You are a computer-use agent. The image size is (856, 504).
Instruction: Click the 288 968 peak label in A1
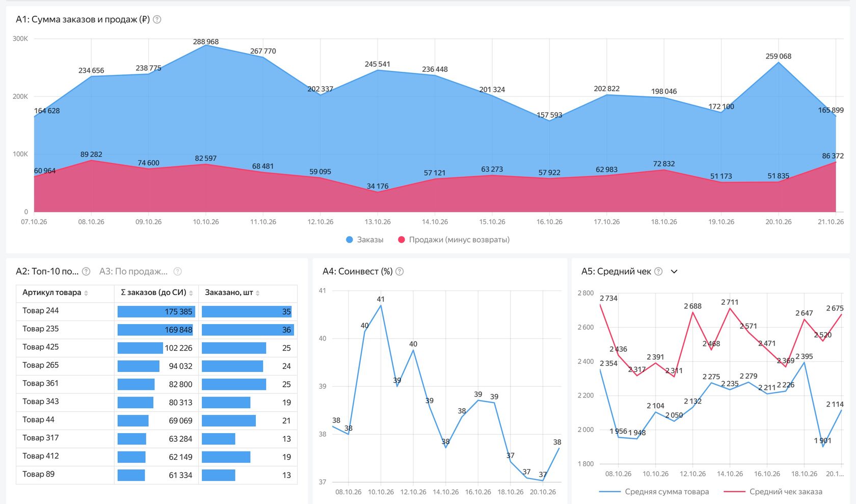point(206,42)
